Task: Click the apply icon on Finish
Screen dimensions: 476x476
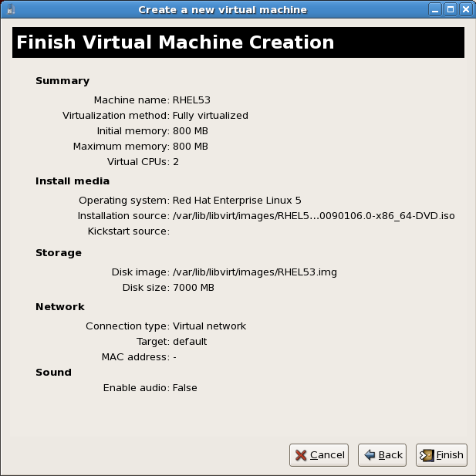Action: [x=427, y=455]
